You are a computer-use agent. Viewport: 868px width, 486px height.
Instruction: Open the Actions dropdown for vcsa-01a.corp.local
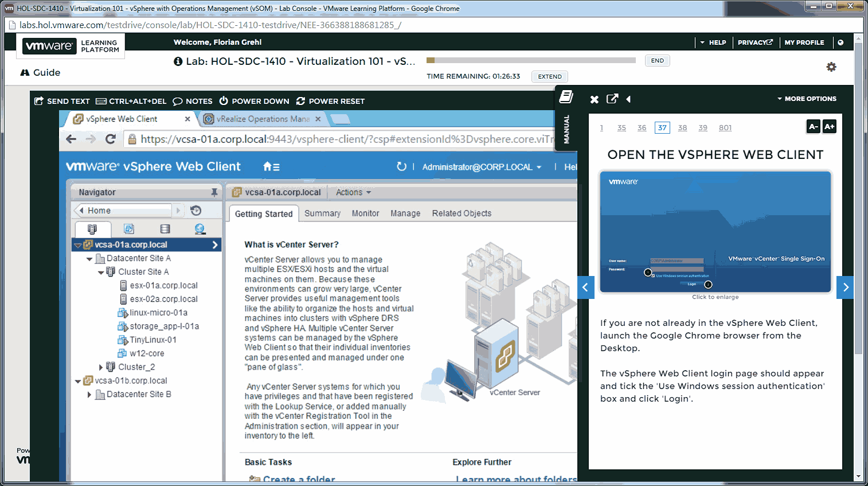tap(352, 192)
